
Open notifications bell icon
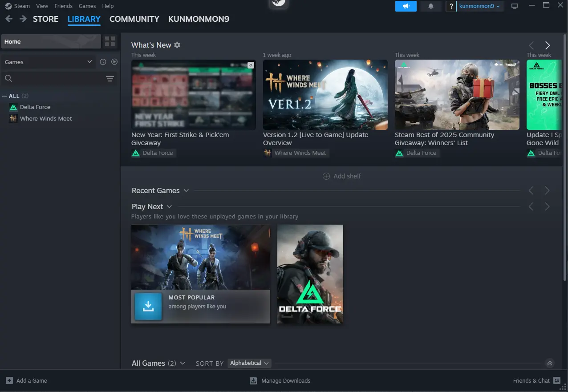pos(430,6)
